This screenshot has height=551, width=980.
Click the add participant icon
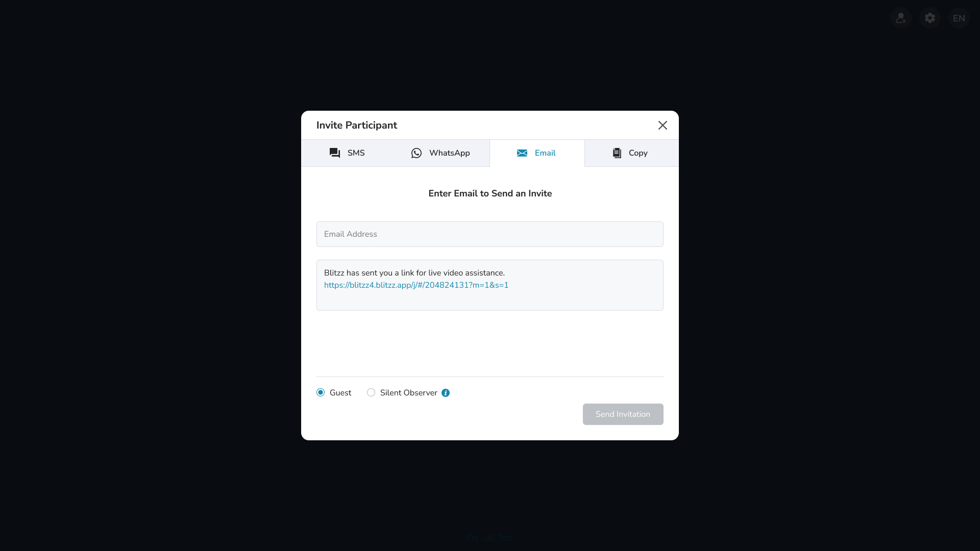[901, 18]
